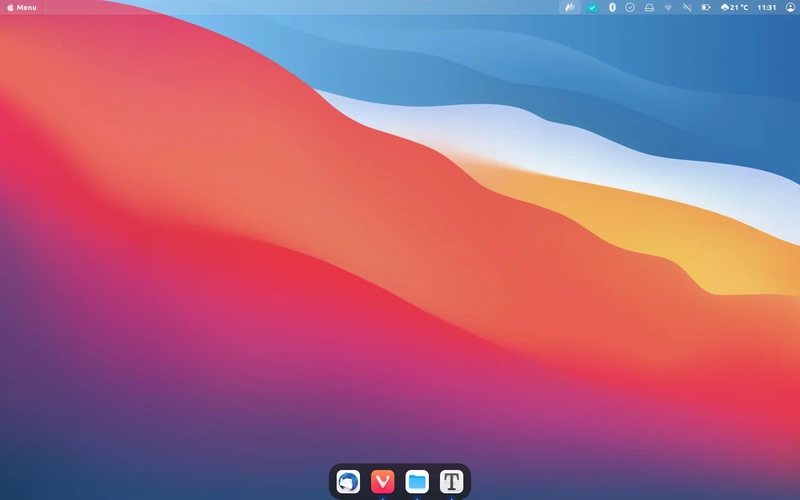Click the muted sound volume icon

687,7
